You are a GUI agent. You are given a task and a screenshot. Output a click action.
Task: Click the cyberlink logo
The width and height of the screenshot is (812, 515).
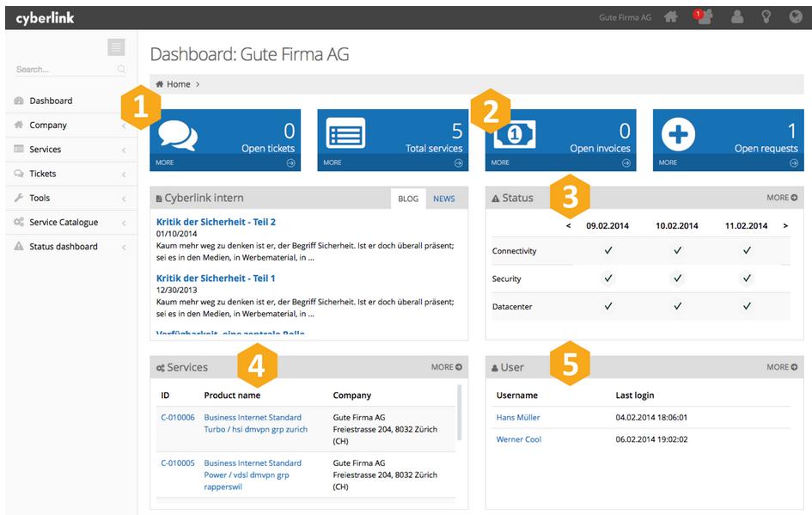(x=45, y=18)
